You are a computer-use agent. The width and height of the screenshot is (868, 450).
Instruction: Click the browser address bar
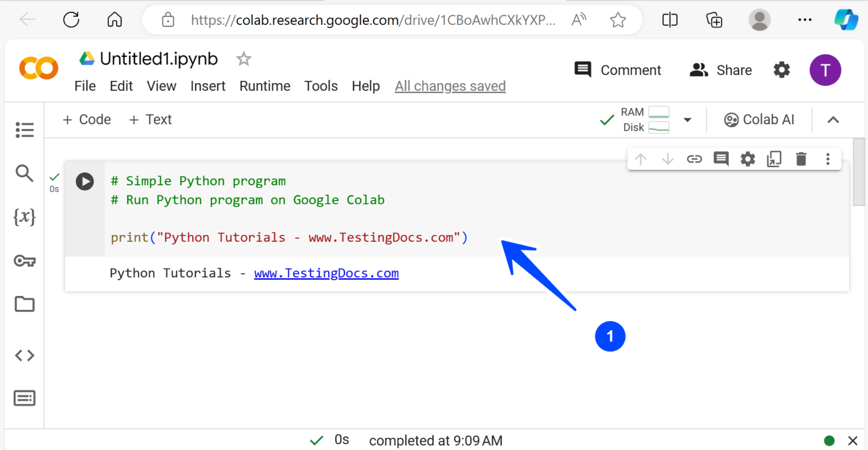pyautogui.click(x=373, y=19)
